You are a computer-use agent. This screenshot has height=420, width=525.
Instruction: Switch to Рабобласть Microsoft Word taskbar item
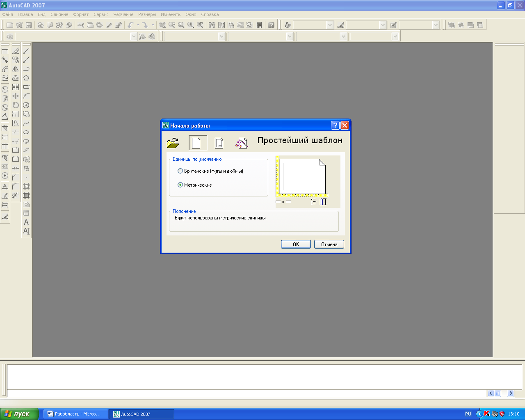pos(76,414)
